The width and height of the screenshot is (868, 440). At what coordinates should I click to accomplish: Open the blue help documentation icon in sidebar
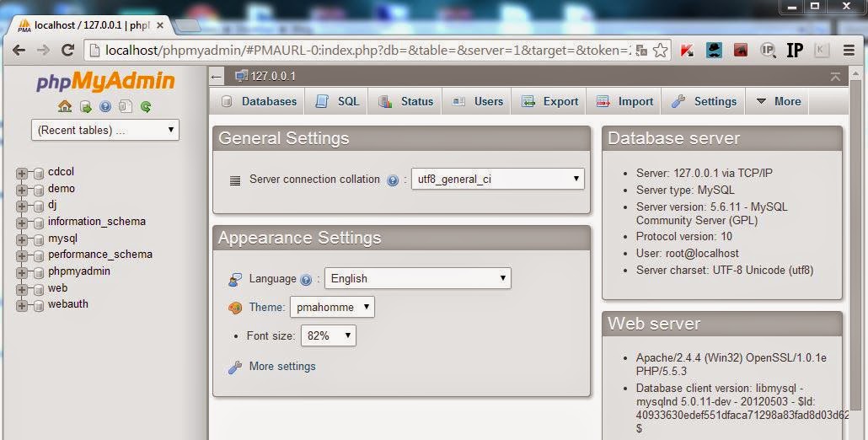click(105, 107)
